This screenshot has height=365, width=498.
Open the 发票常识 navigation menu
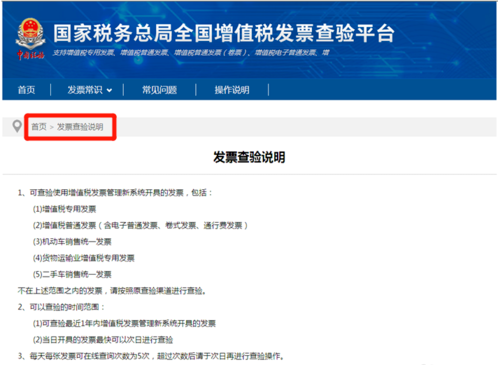pyautogui.click(x=85, y=90)
